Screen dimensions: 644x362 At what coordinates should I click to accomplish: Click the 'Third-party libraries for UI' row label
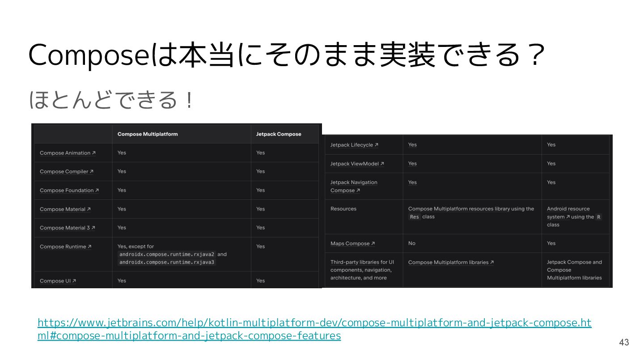pyautogui.click(x=362, y=270)
